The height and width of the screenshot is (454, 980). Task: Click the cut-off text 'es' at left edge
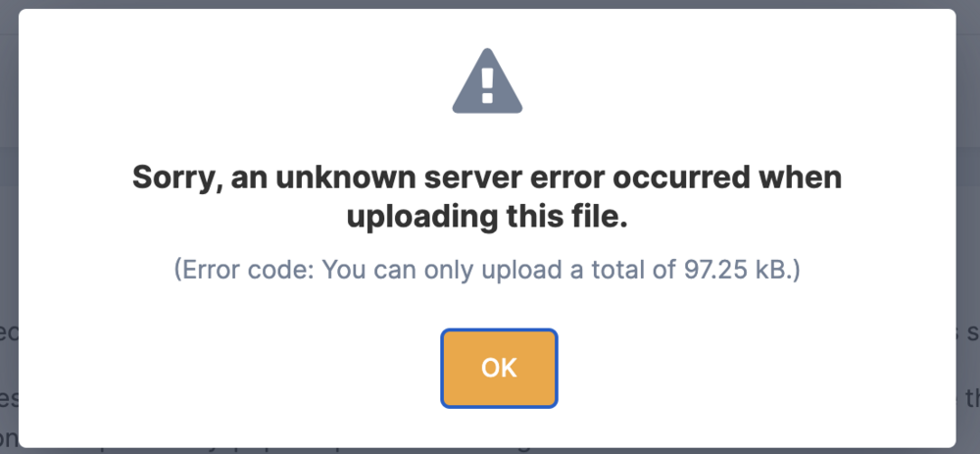(x=9, y=398)
